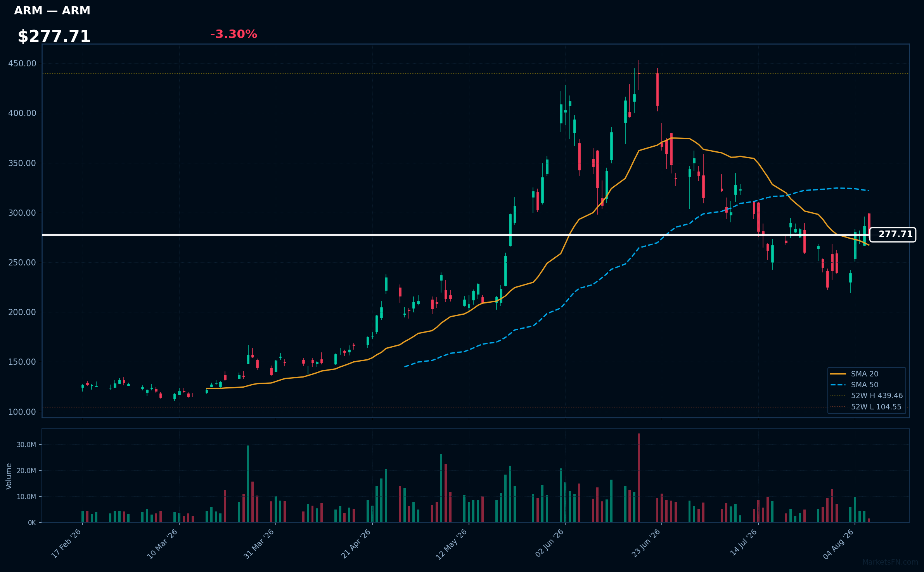Select the "52W H 439.46" legend entry

point(867,395)
